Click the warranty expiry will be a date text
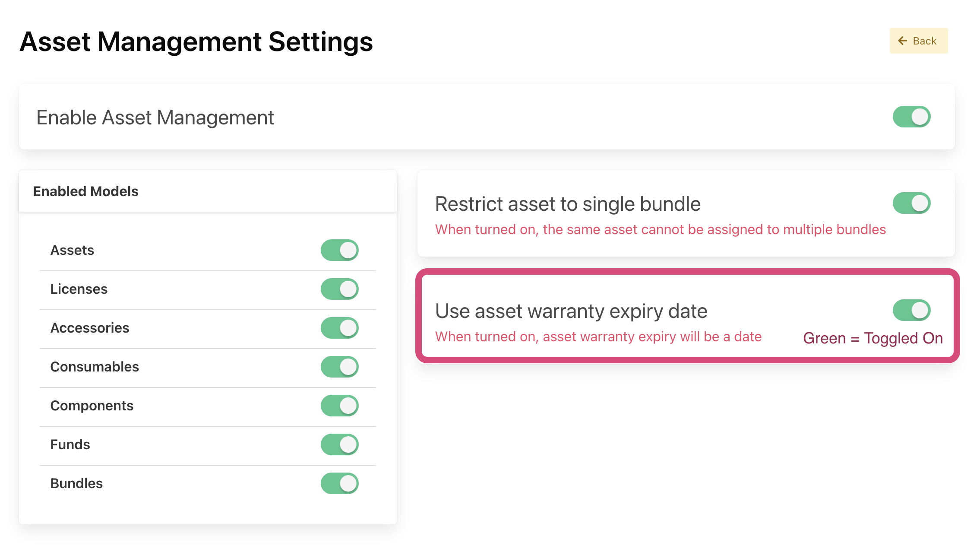Viewport: 980px width, 546px height. (598, 336)
